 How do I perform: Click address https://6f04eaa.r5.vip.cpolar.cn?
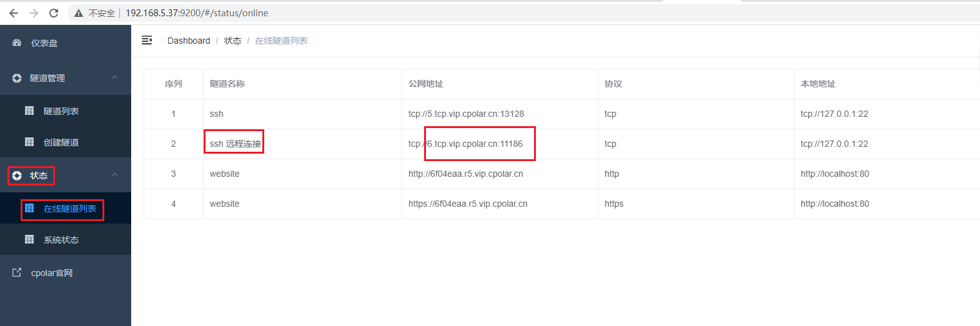point(468,204)
